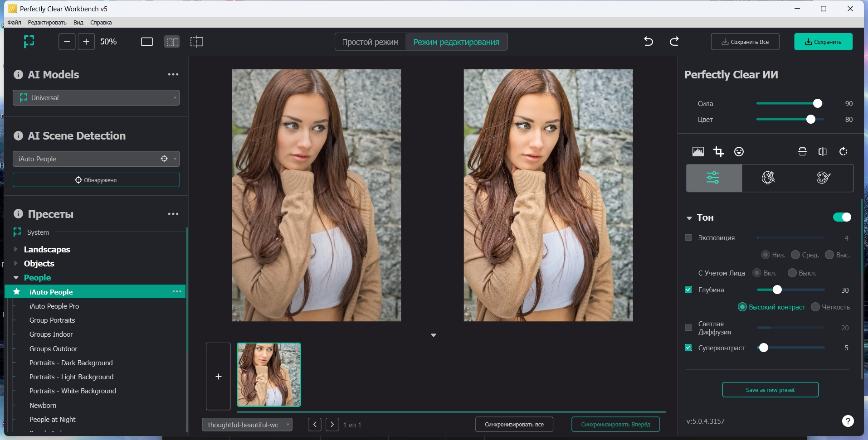Select the crop tool
Image resolution: width=868 pixels, height=440 pixels.
(x=718, y=151)
